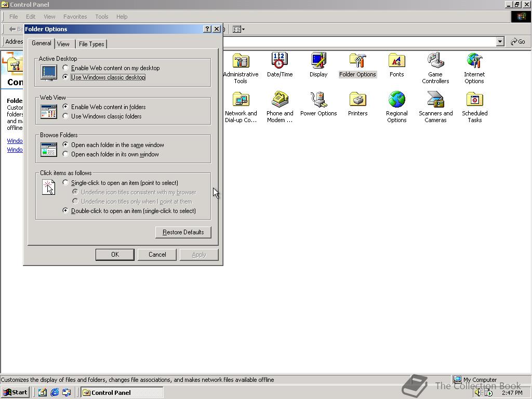Select Double-click to open an item
Image resolution: width=532 pixels, height=399 pixels.
click(x=129, y=211)
